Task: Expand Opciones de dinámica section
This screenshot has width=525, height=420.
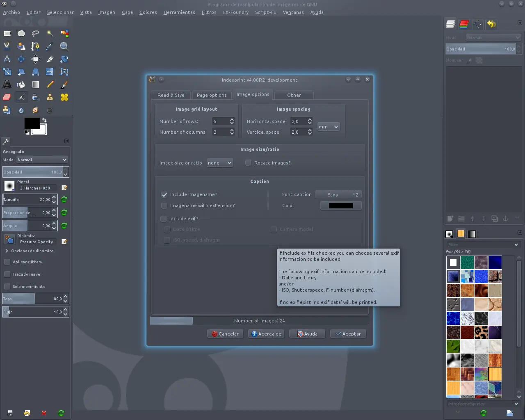Action: (x=7, y=251)
